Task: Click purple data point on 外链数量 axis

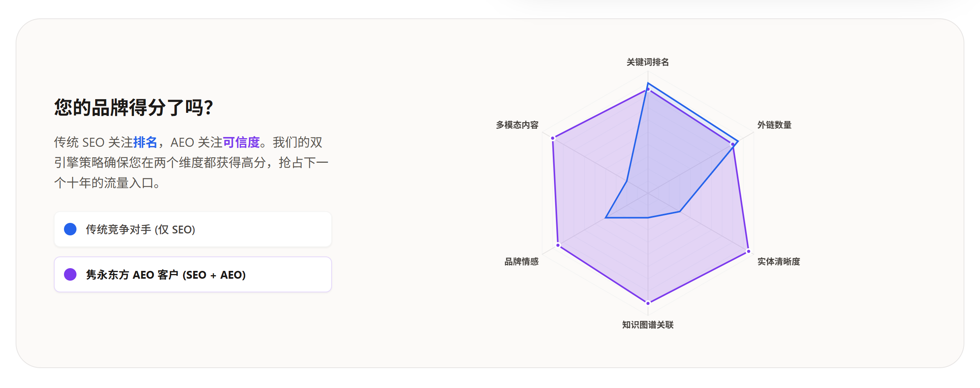Action: (x=733, y=144)
